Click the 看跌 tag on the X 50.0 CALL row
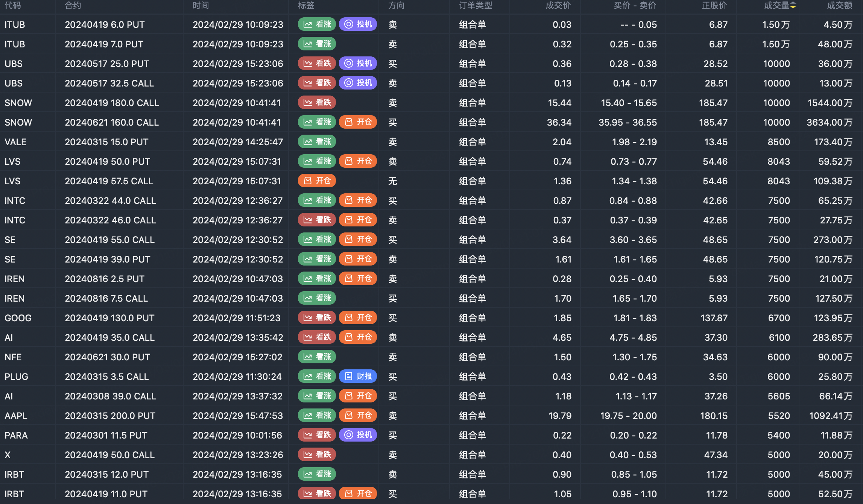The image size is (863, 504). (x=317, y=455)
